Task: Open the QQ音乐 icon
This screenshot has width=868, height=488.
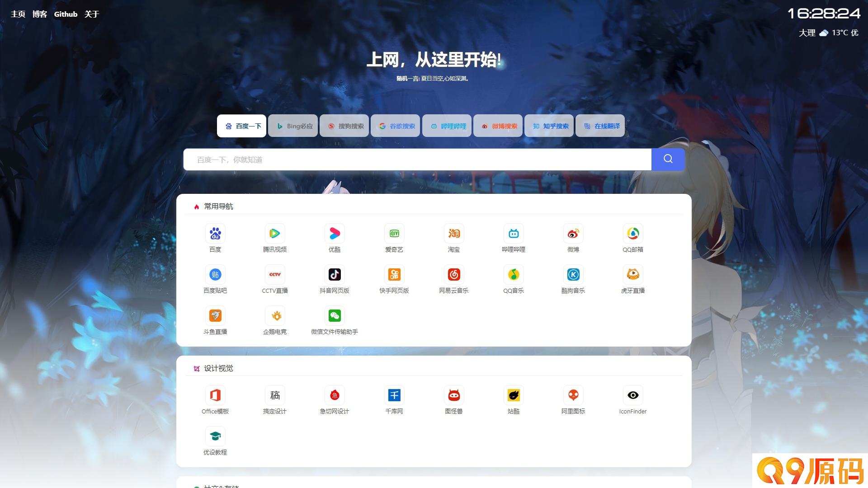Action: pyautogui.click(x=514, y=275)
